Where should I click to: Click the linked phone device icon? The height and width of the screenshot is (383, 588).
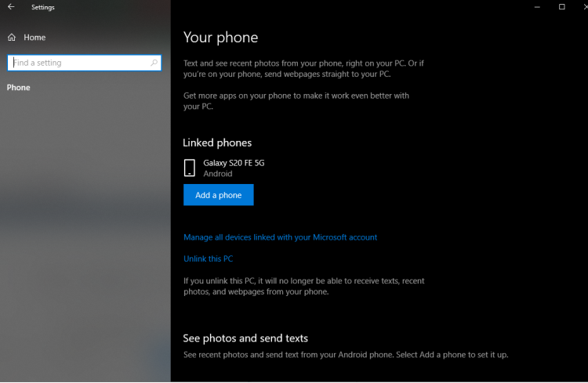point(189,168)
